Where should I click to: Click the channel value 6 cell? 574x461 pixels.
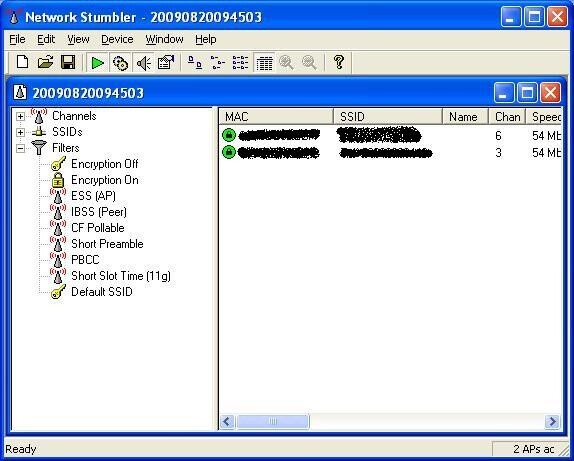point(498,135)
